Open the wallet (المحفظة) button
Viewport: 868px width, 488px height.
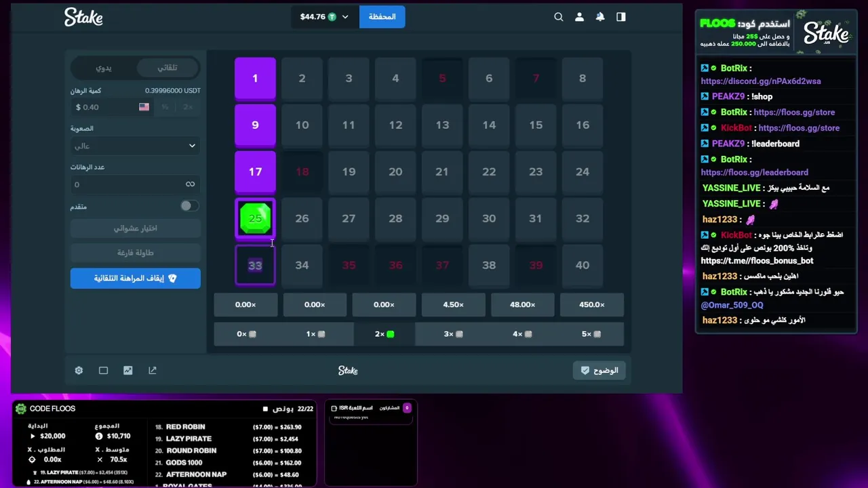click(x=382, y=17)
